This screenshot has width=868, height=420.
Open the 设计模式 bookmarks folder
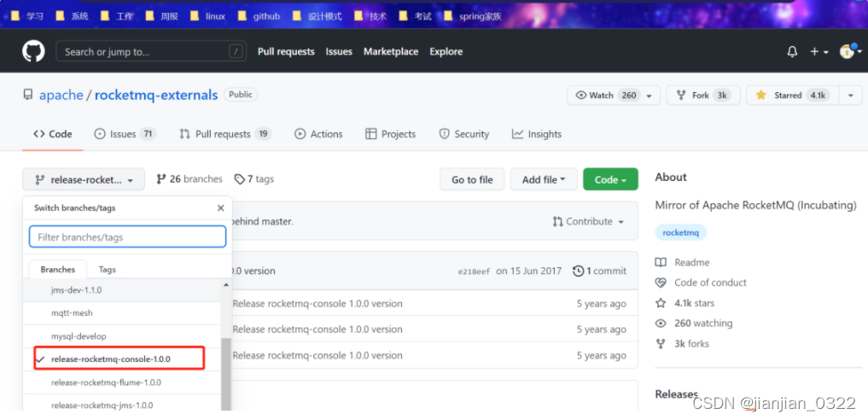click(x=317, y=16)
